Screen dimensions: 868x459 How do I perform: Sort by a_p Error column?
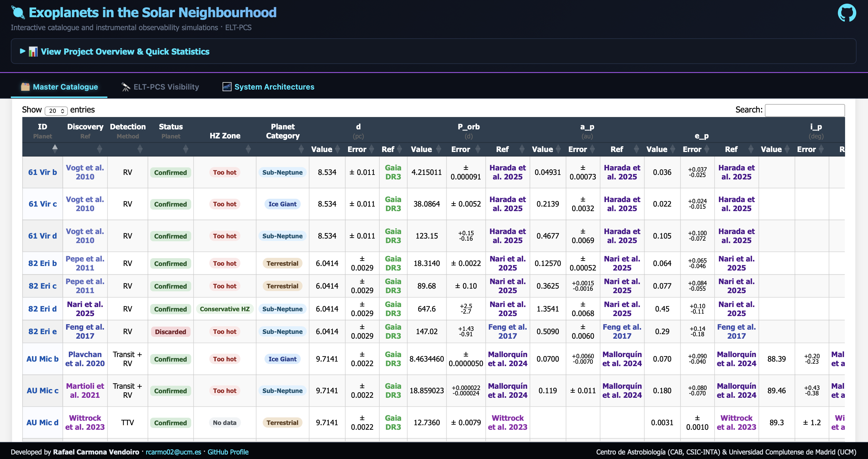point(583,149)
